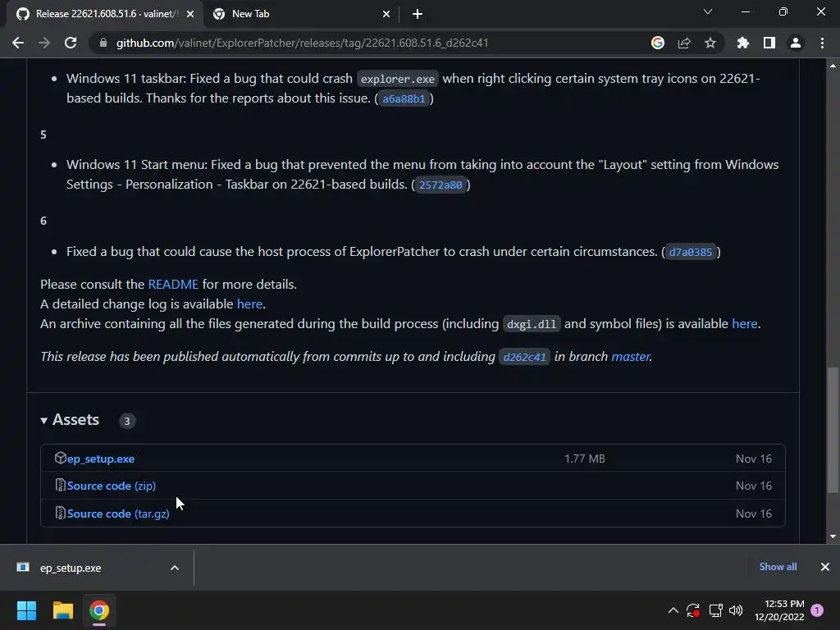This screenshot has height=630, width=840.
Task: Click the Chrome taskbar icon
Action: coord(99,610)
